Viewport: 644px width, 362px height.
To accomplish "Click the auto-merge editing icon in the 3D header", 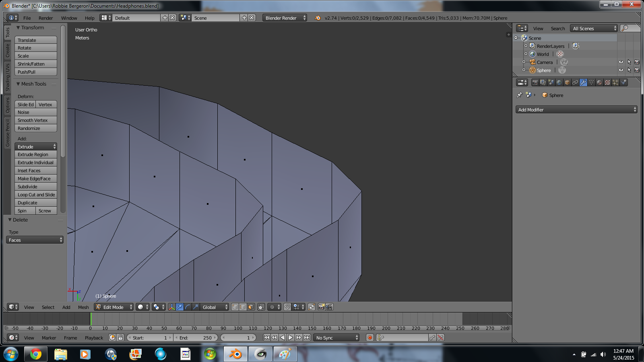I will tap(312, 307).
